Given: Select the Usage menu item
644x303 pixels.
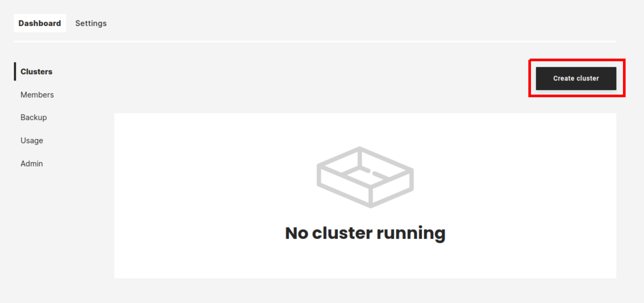Looking at the screenshot, I should (32, 140).
